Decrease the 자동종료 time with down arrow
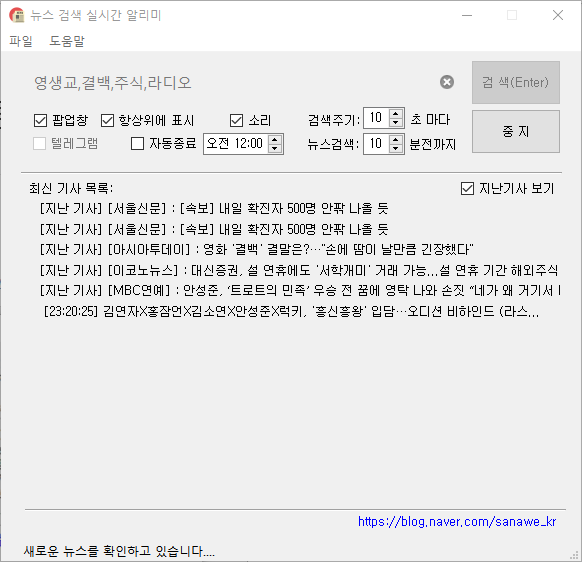This screenshot has width=582, height=562. click(275, 148)
